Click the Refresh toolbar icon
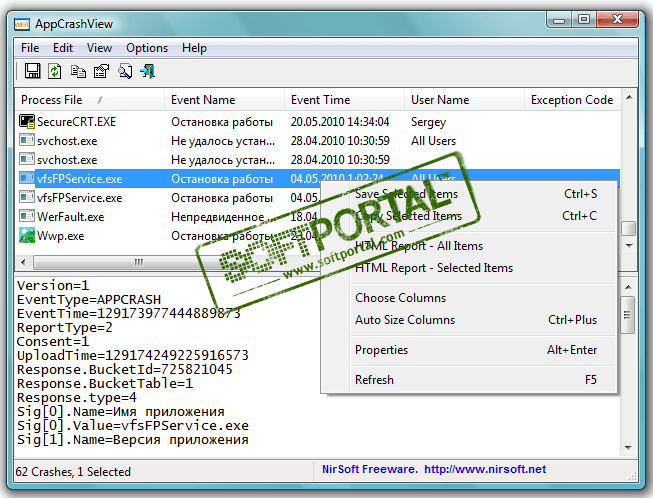This screenshot has height=498, width=653. [x=55, y=71]
